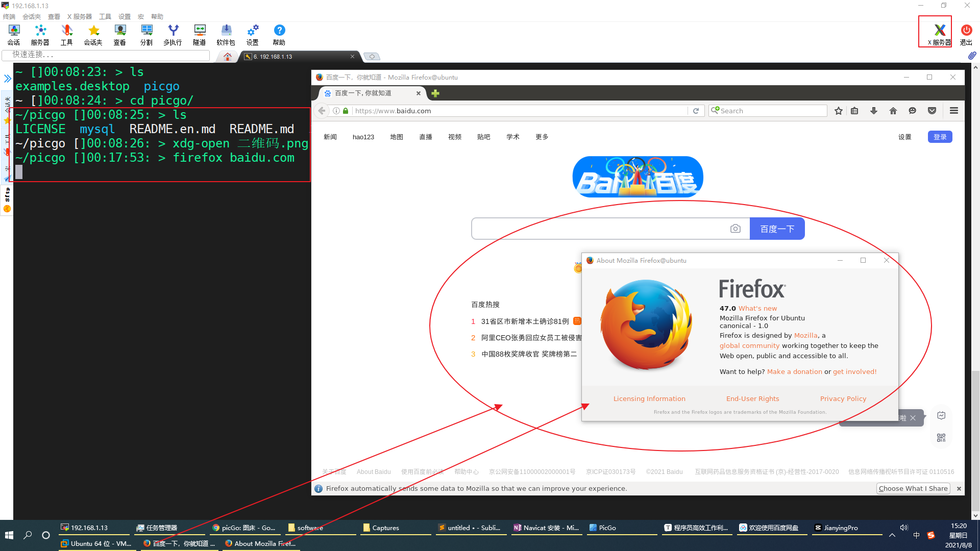Click the volume icon in system tray

coord(904,528)
